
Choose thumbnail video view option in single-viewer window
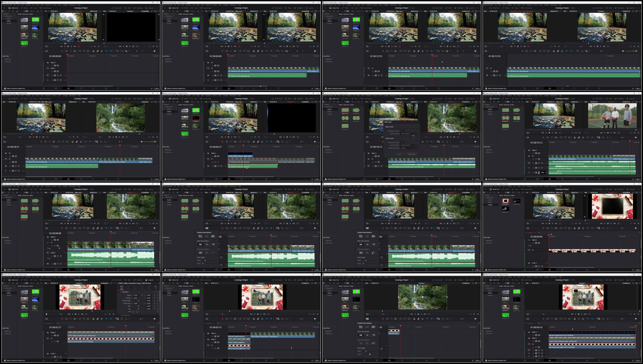pos(367,335)
